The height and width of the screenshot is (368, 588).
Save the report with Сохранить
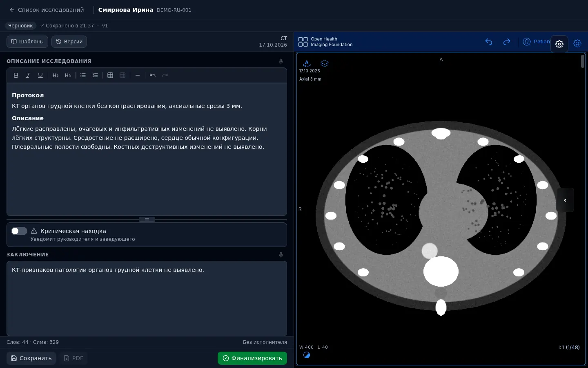click(x=31, y=358)
